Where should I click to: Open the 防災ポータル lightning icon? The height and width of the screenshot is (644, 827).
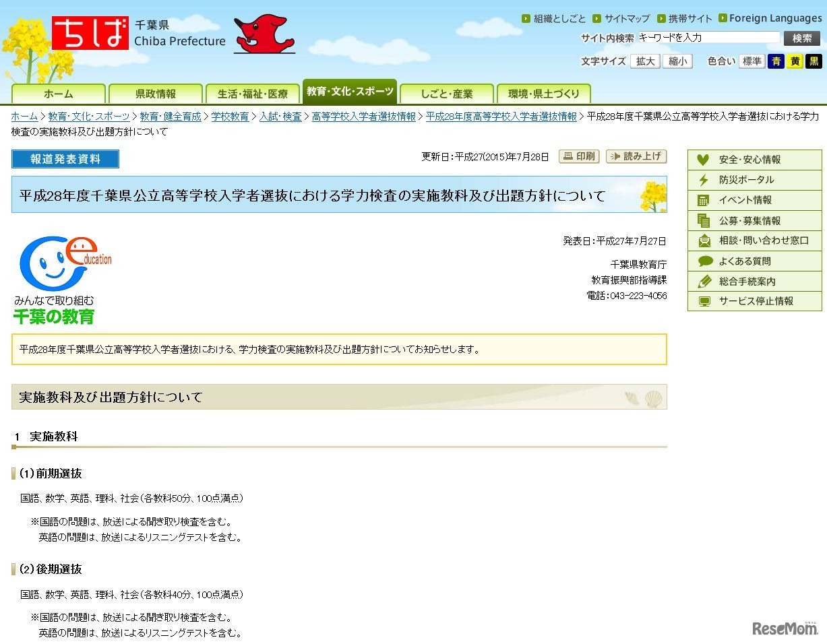click(703, 181)
